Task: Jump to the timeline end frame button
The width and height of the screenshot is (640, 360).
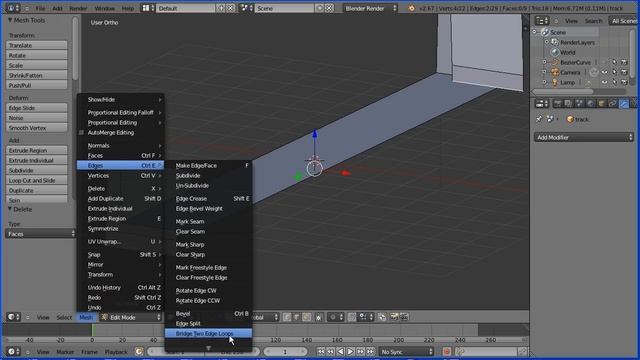Action: click(370, 351)
